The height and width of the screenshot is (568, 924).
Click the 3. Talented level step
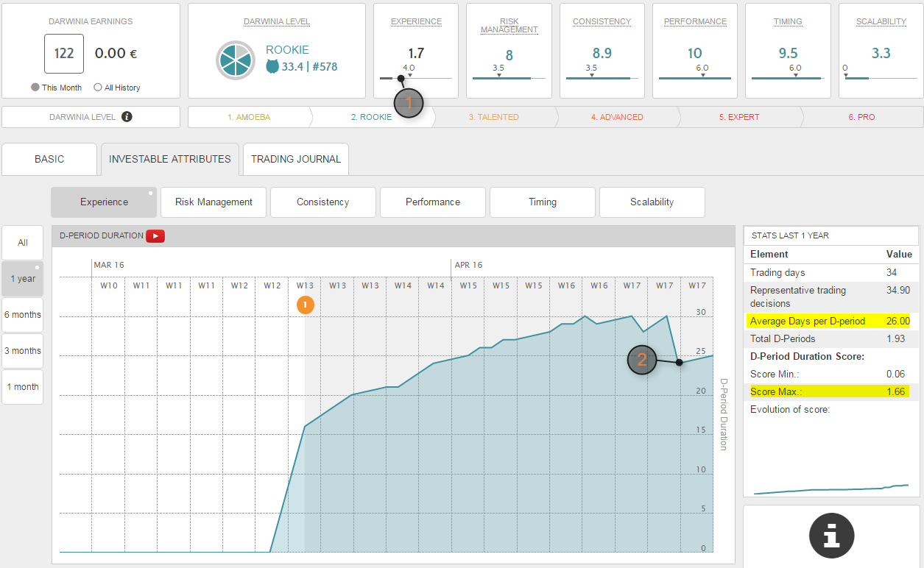(x=493, y=117)
